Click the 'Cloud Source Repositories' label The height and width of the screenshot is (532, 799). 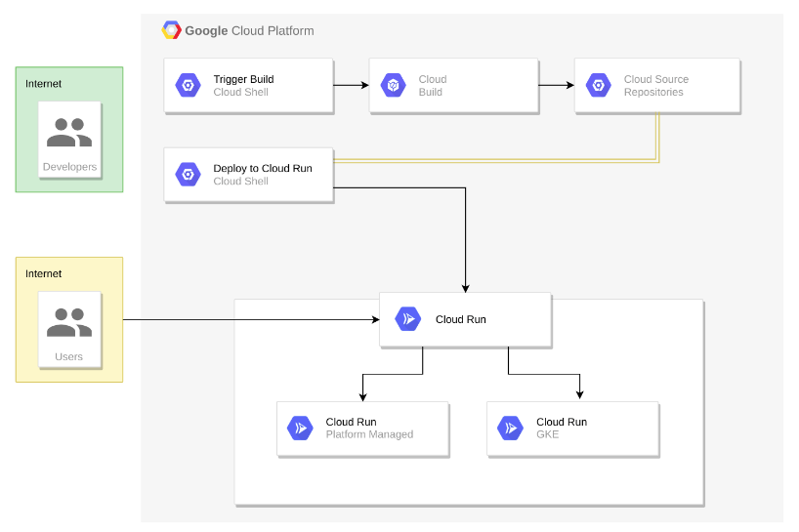(x=656, y=86)
